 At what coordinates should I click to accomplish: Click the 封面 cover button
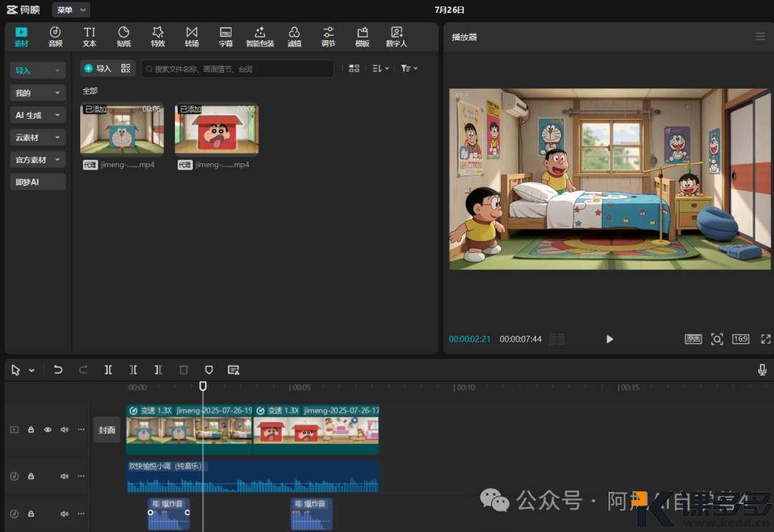(107, 430)
